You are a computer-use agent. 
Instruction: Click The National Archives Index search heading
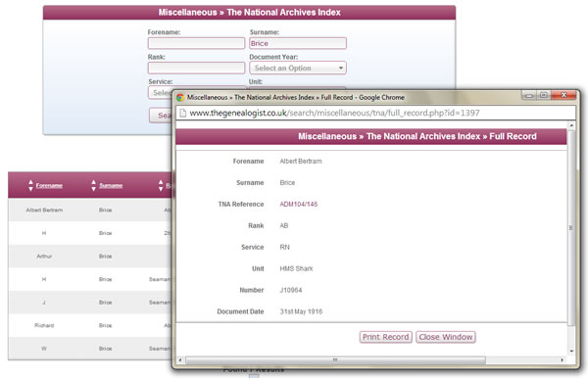tap(249, 13)
